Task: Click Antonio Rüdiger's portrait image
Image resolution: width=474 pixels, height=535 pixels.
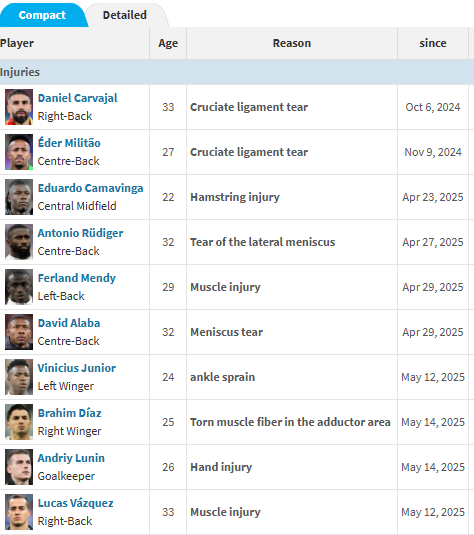Action: pos(19,242)
